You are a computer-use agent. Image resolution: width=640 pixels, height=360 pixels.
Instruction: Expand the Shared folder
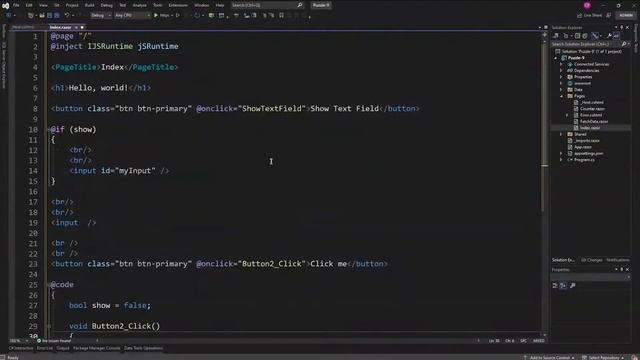(x=561, y=134)
